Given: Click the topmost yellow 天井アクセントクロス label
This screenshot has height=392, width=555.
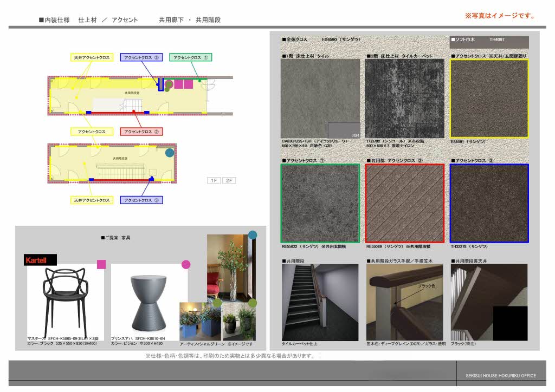Looking at the screenshot, I should [x=92, y=57].
